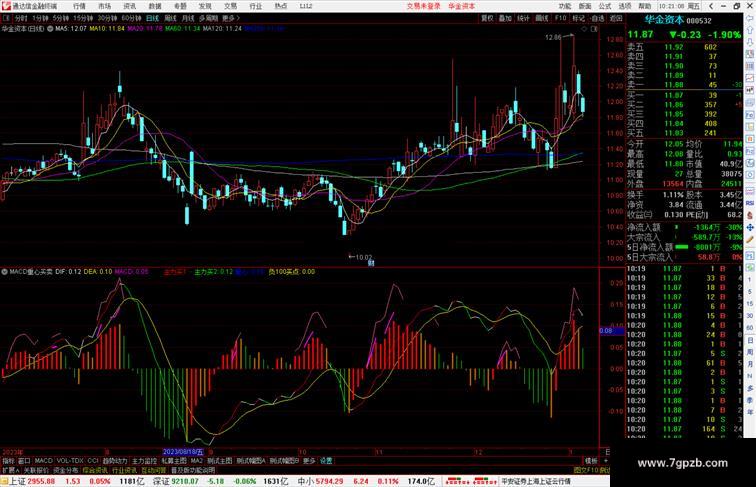Screen dimensions: 756x487
Task: Click the 返回 back toolbar button
Action: point(616,18)
